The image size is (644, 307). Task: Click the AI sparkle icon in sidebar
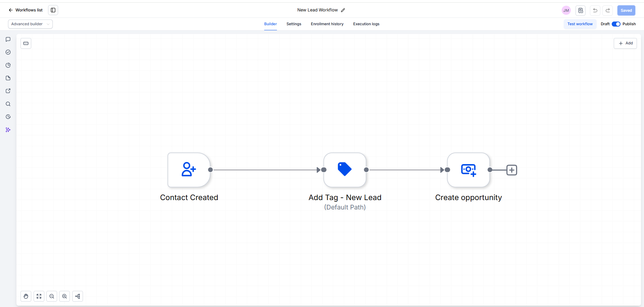coord(8,130)
